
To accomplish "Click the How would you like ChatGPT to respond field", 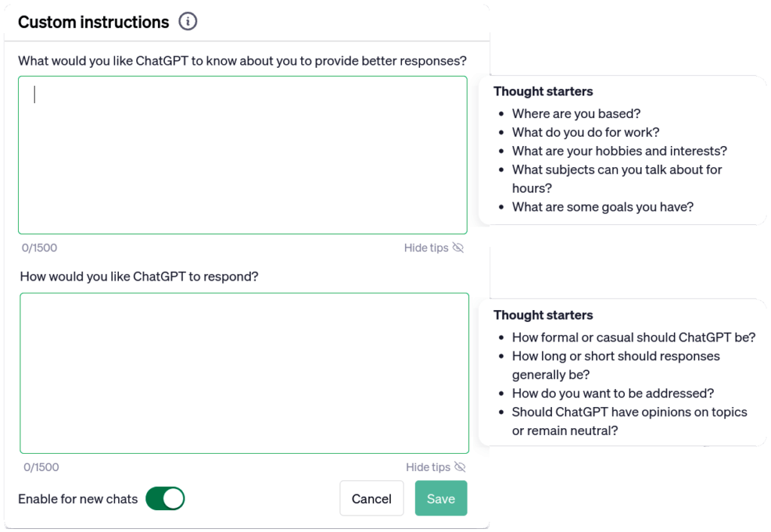I will tap(242, 372).
